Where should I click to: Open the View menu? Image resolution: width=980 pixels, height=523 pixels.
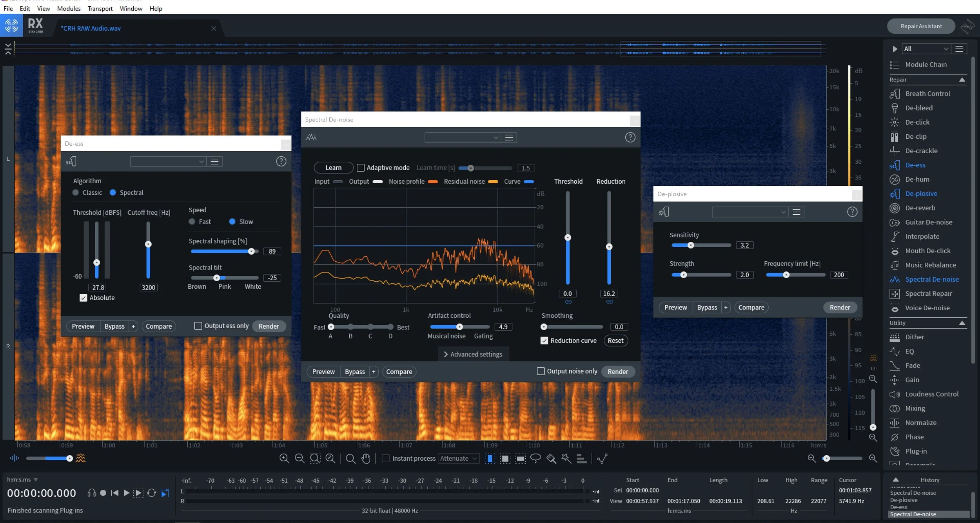tap(44, 8)
